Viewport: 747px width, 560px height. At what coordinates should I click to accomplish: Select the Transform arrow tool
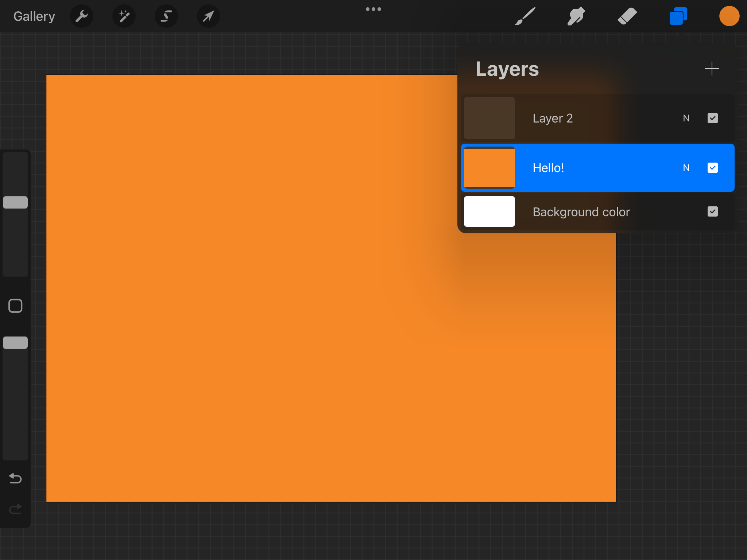click(208, 16)
